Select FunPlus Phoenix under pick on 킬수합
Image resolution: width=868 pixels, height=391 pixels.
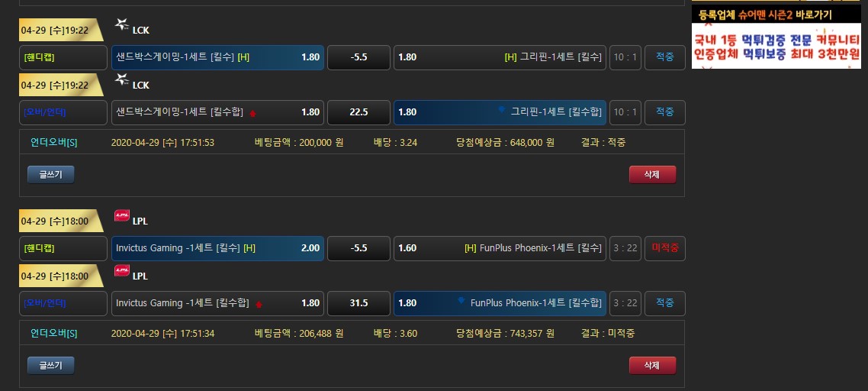click(500, 303)
